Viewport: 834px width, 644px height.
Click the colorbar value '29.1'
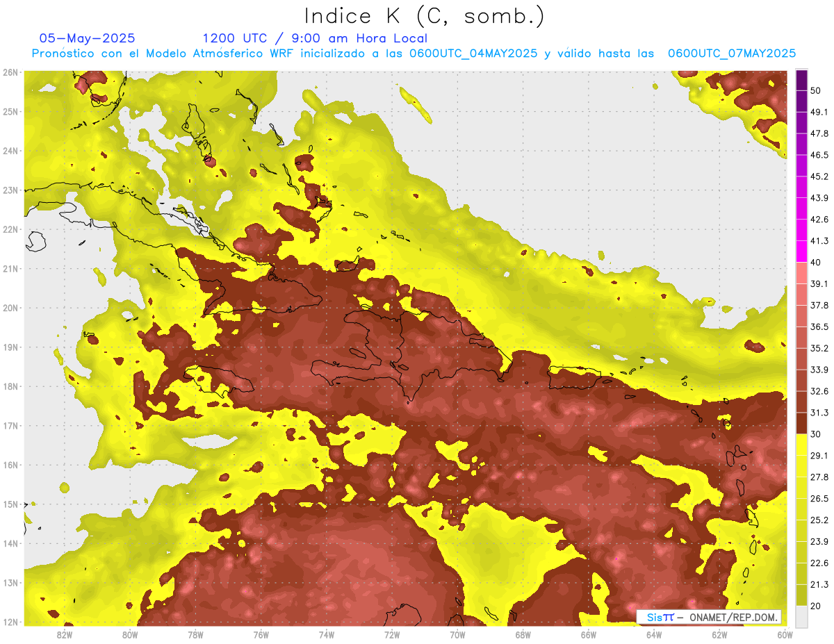coord(819,455)
